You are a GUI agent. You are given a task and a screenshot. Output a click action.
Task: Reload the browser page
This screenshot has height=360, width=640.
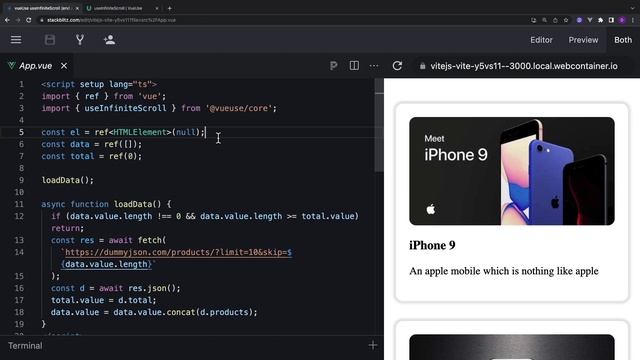click(x=29, y=20)
